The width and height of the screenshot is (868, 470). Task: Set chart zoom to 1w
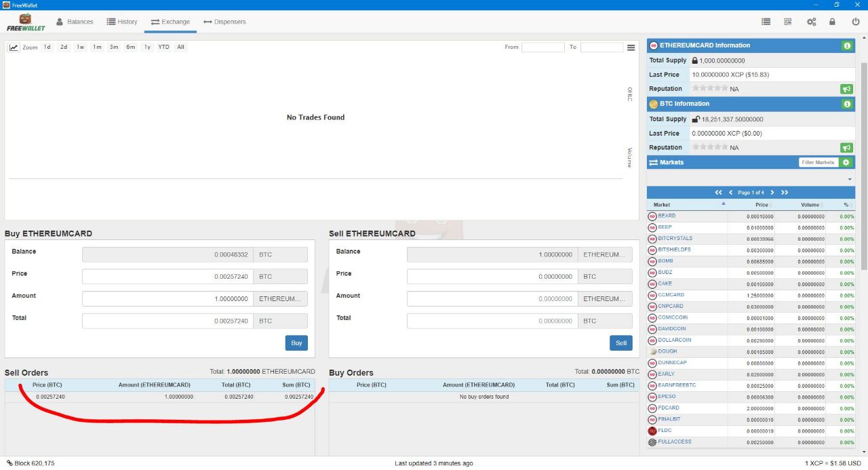coord(80,47)
